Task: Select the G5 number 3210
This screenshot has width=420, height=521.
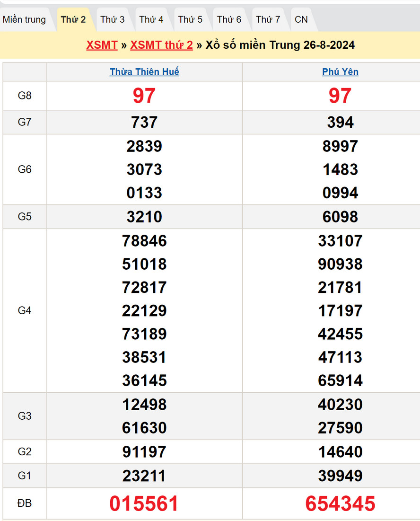Action: (144, 217)
